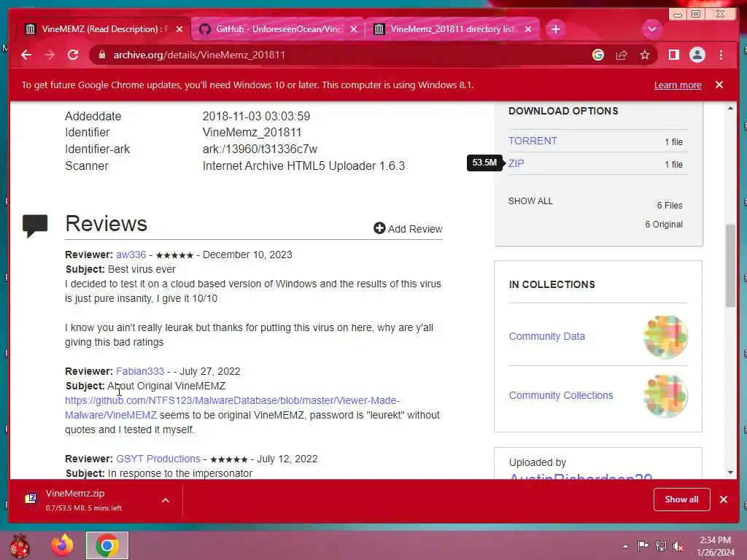The image size is (747, 560).
Task: Select the identifier text VineMemz_201811
Action: [252, 133]
